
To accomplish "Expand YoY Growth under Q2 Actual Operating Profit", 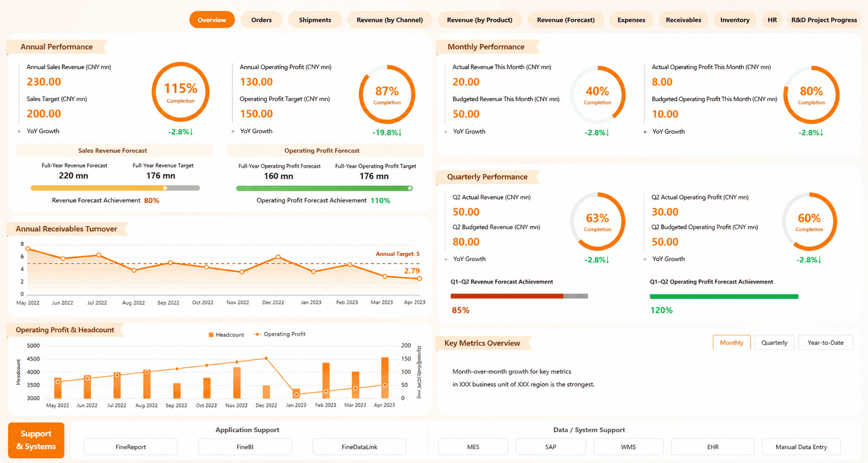I will click(x=645, y=259).
